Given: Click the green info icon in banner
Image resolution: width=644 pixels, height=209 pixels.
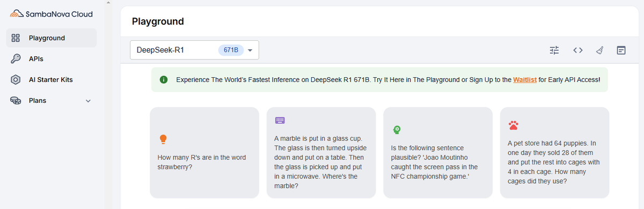Looking at the screenshot, I should click(164, 80).
